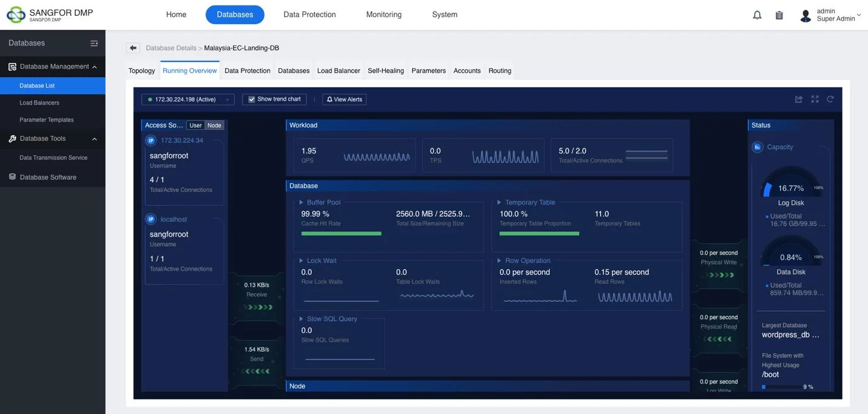Go back using the arrow button

tap(133, 48)
